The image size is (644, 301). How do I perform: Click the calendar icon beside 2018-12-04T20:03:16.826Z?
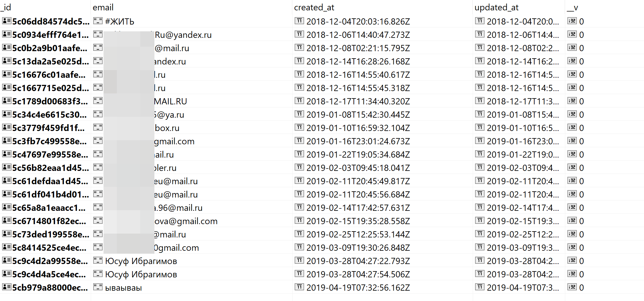coord(300,21)
